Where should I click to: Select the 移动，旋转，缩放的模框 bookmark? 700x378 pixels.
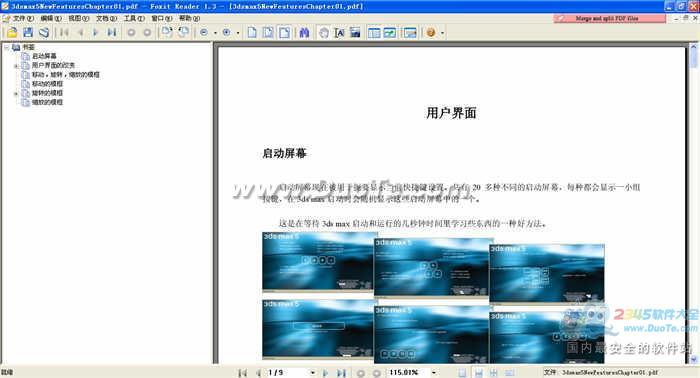[66, 75]
